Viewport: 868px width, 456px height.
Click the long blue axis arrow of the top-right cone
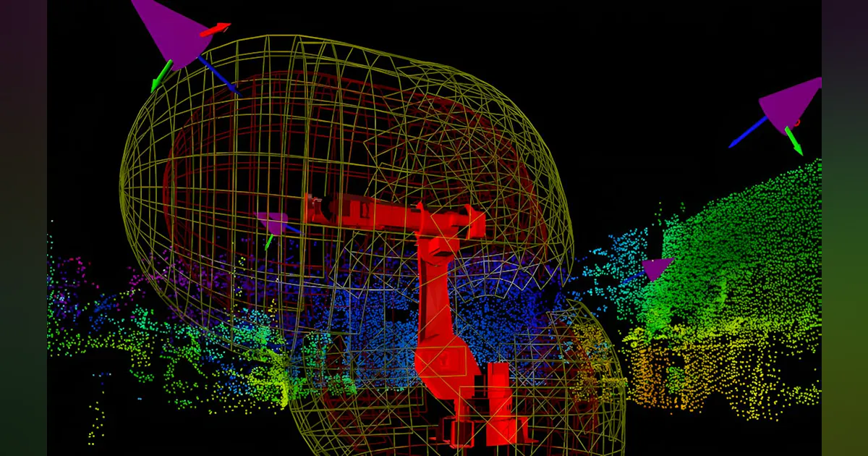[x=748, y=131]
